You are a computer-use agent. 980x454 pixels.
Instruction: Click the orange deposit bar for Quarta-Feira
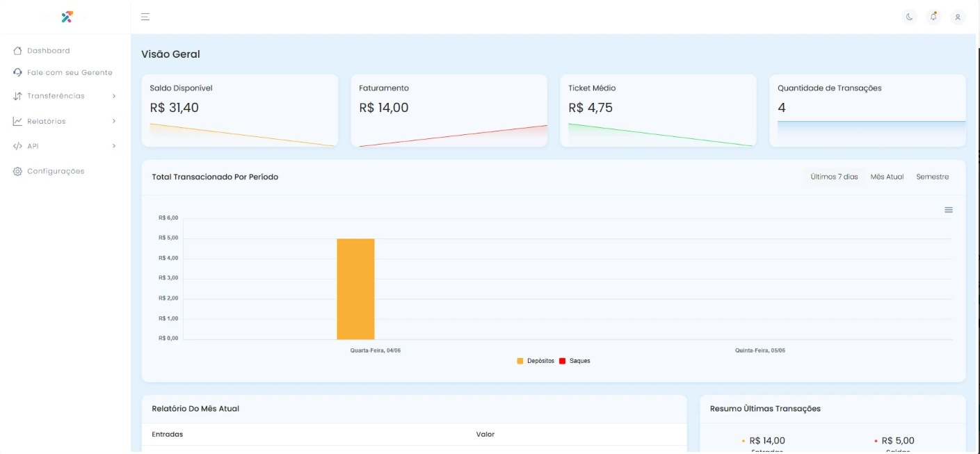click(355, 289)
